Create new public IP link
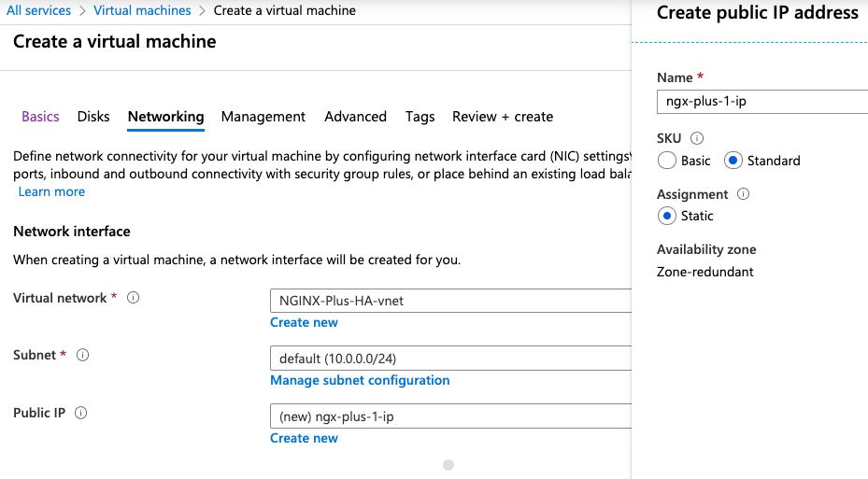The width and height of the screenshot is (868, 479). (304, 438)
